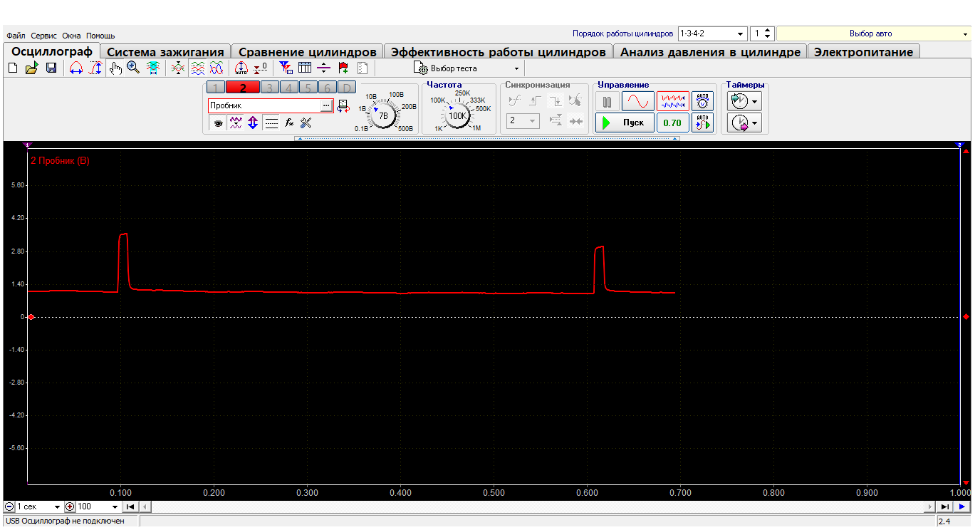This screenshot has height=530, width=980.
Task: Click the red flag marker icon
Action: (343, 68)
